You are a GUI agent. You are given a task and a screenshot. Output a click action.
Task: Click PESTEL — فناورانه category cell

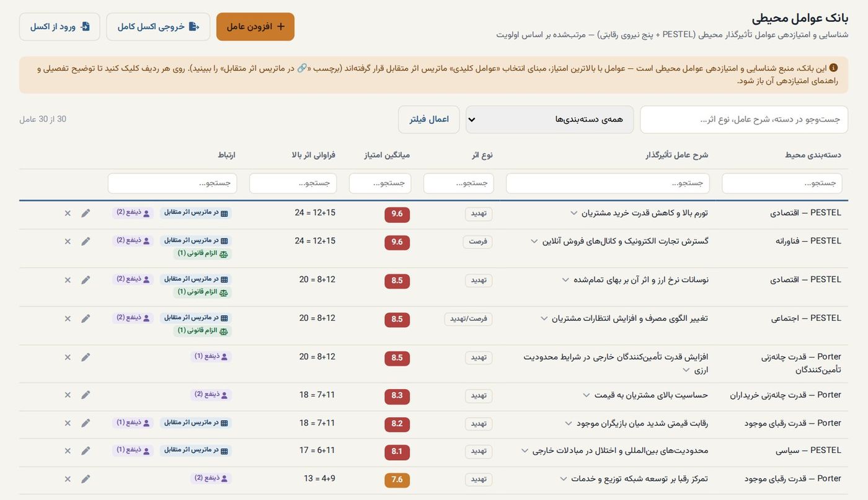808,240
